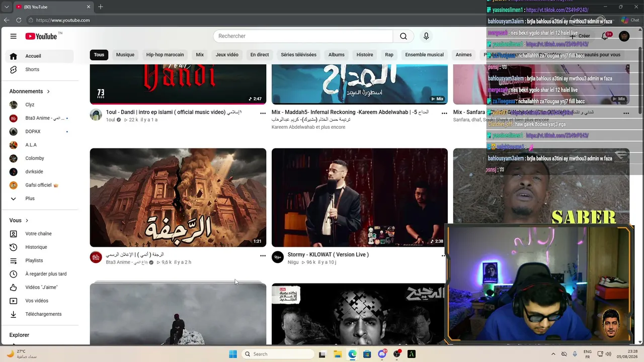Focus the Rechercher search field
The width and height of the screenshot is (644, 362).
[303, 36]
